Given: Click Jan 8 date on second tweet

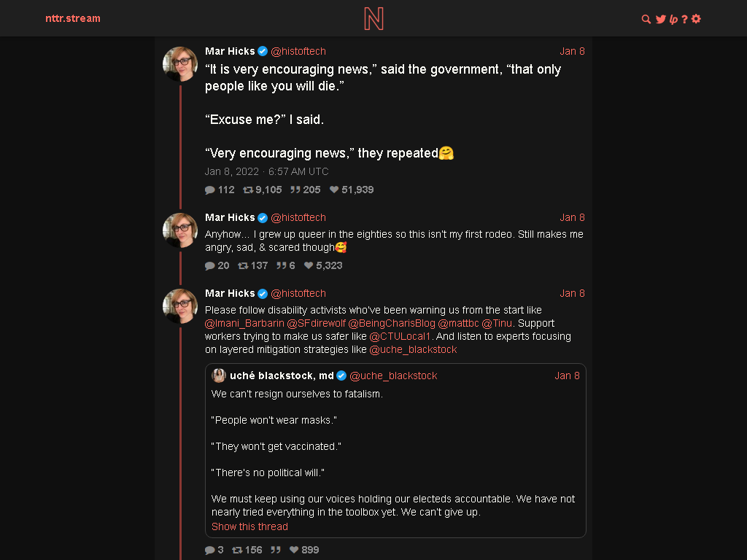Looking at the screenshot, I should [x=572, y=217].
